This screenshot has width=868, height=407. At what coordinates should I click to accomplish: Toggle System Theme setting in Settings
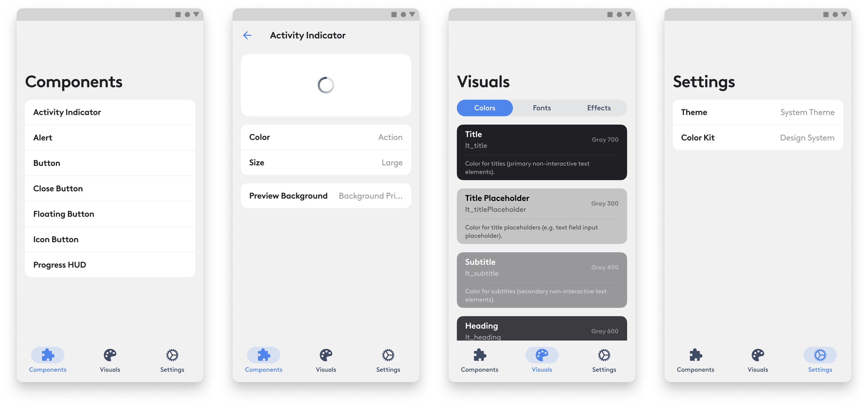[805, 112]
